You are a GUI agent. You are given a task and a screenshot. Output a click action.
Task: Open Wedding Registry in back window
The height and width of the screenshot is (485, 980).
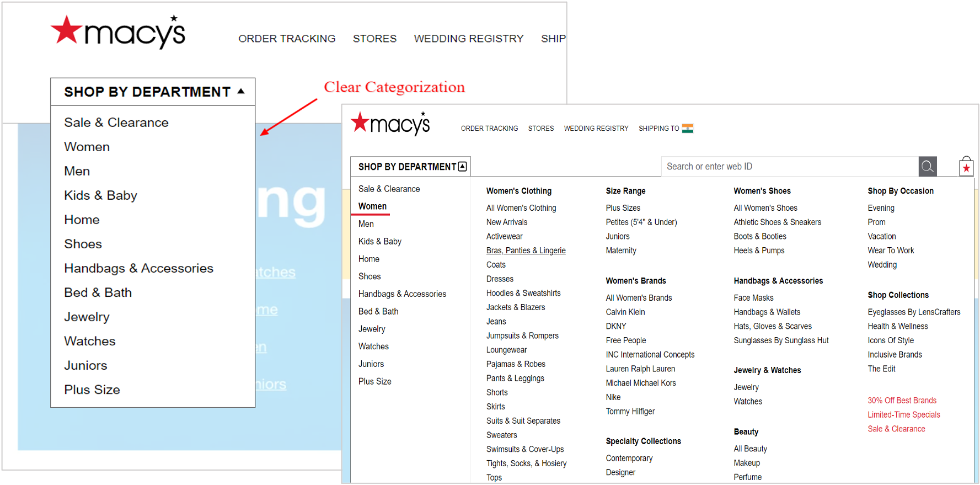click(x=469, y=39)
